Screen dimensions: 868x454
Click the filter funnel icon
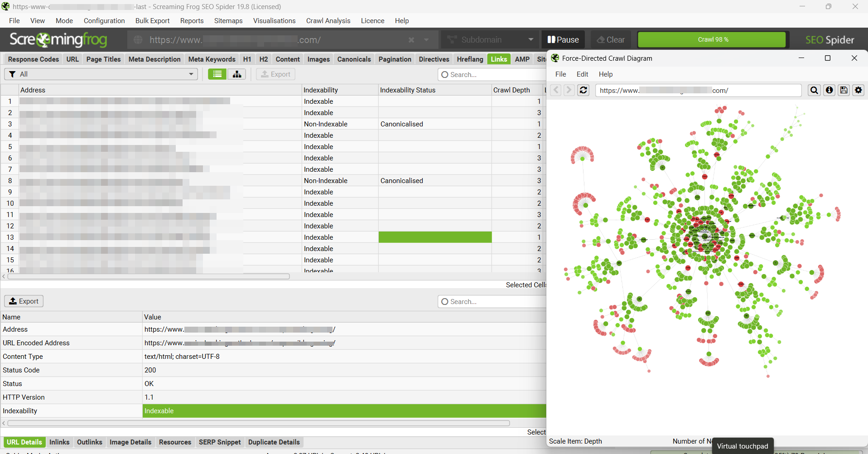tap(12, 74)
